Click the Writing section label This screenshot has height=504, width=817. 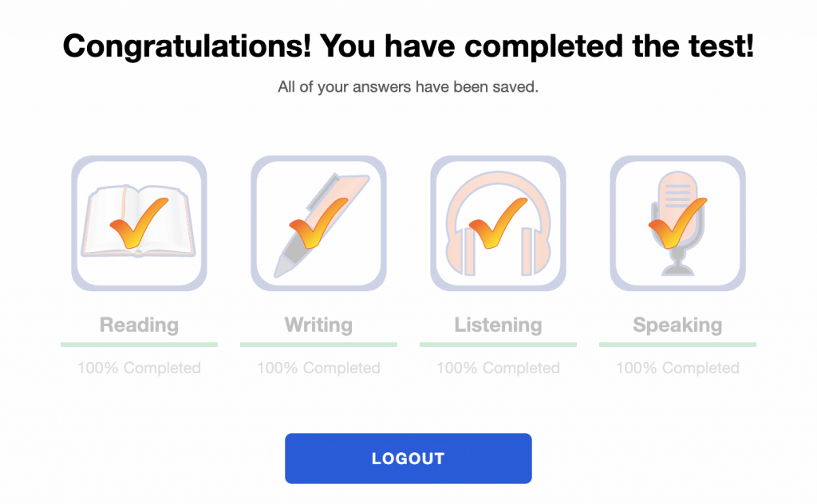[x=318, y=325]
